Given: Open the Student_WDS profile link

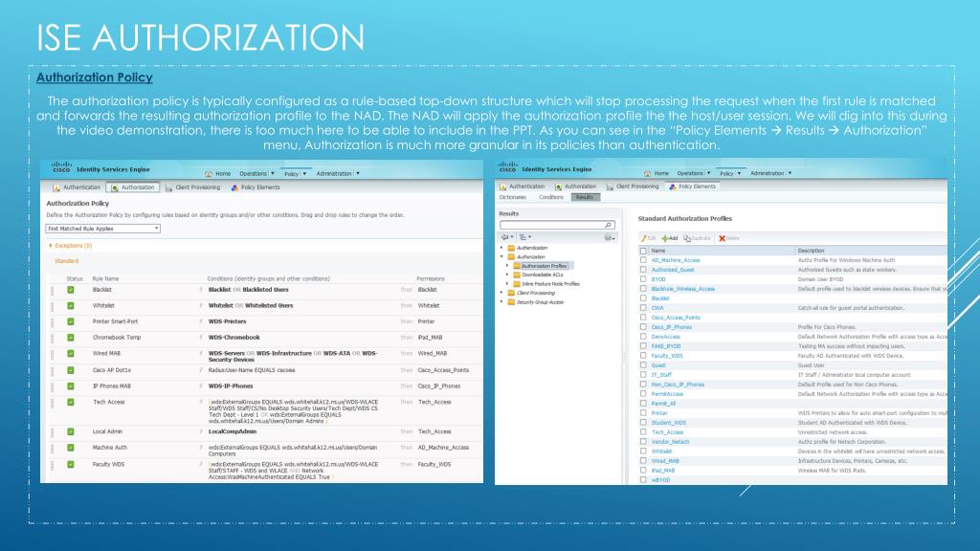Looking at the screenshot, I should click(x=668, y=423).
